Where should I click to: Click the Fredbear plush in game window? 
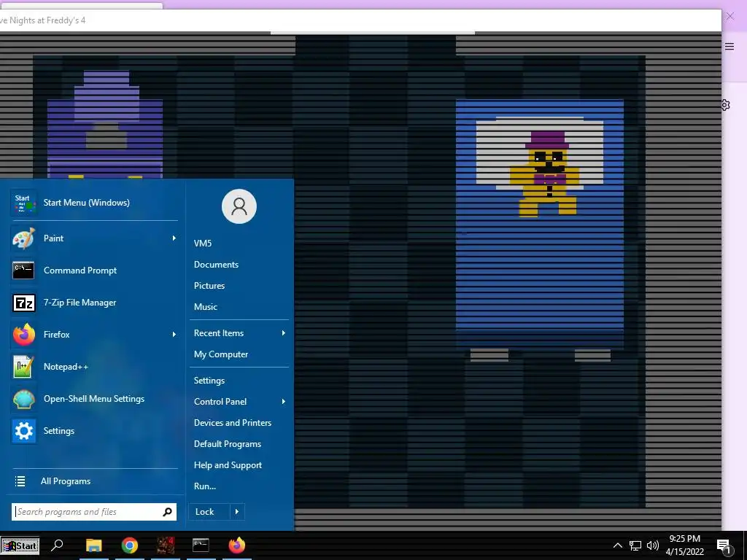[547, 174]
